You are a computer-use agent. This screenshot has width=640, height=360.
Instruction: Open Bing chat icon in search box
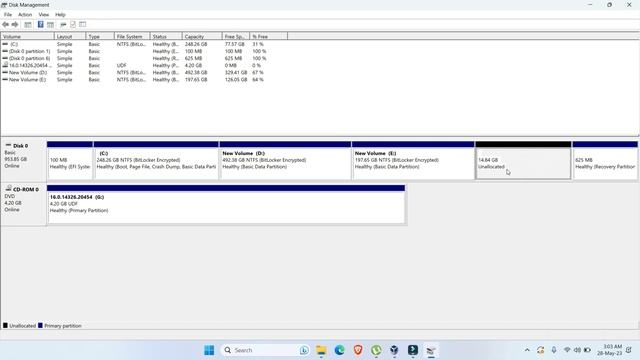pos(304,350)
